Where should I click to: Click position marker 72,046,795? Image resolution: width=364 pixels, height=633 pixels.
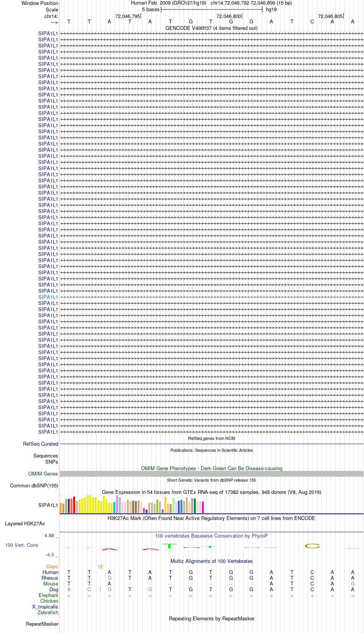click(x=128, y=16)
